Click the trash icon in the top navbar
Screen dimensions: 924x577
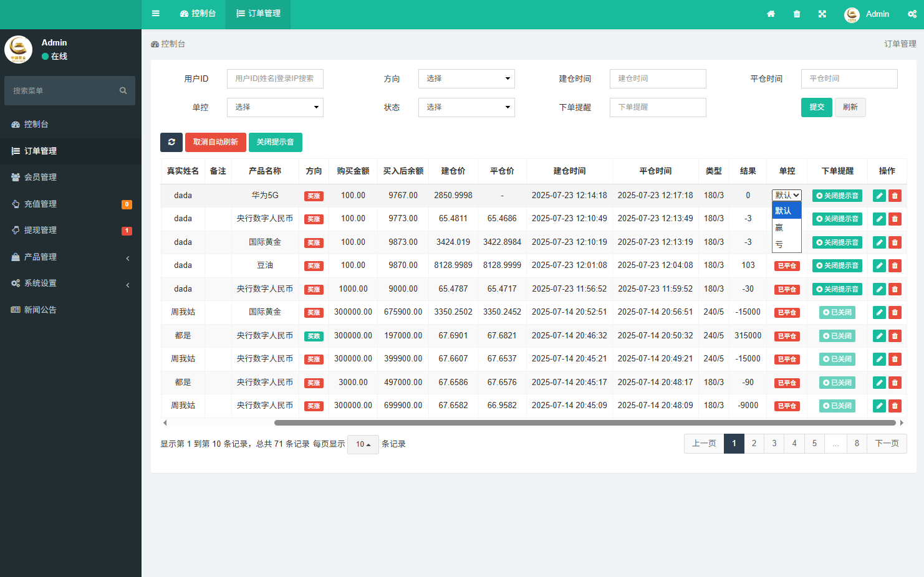click(797, 14)
